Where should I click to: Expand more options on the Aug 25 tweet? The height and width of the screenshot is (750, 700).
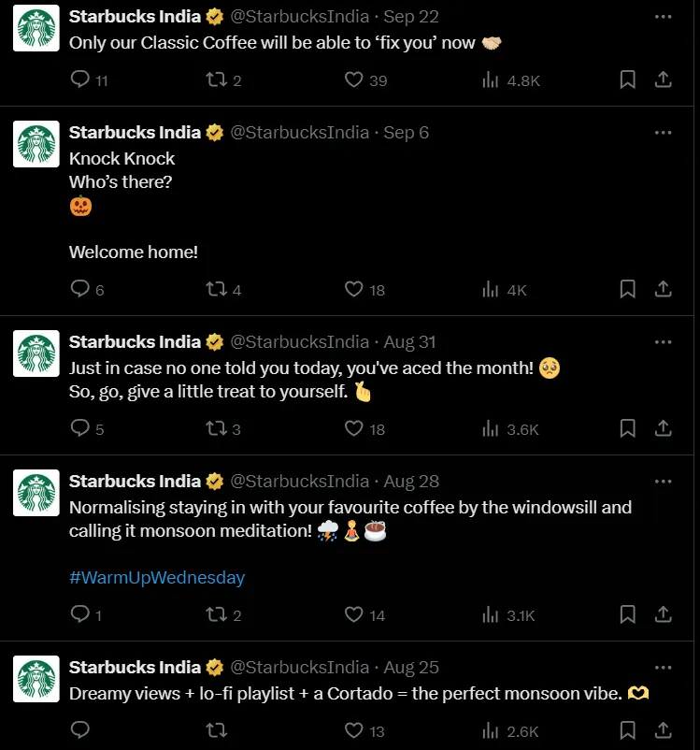[663, 668]
